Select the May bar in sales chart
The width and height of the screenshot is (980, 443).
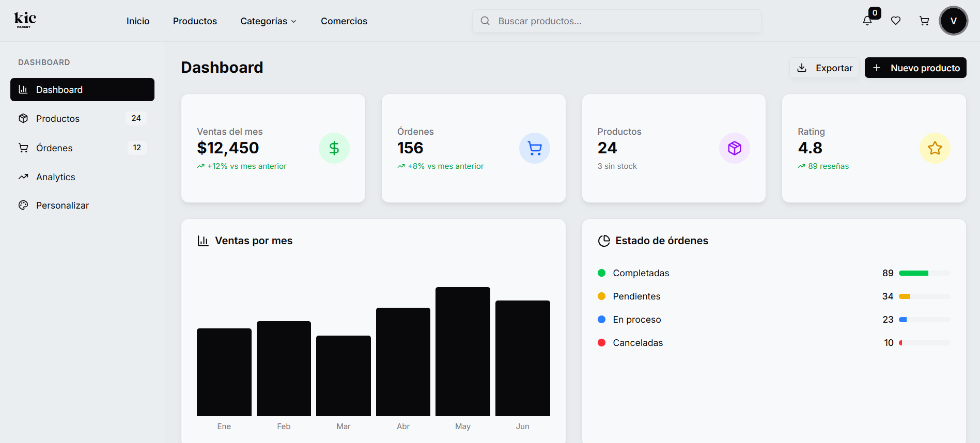[x=463, y=352]
